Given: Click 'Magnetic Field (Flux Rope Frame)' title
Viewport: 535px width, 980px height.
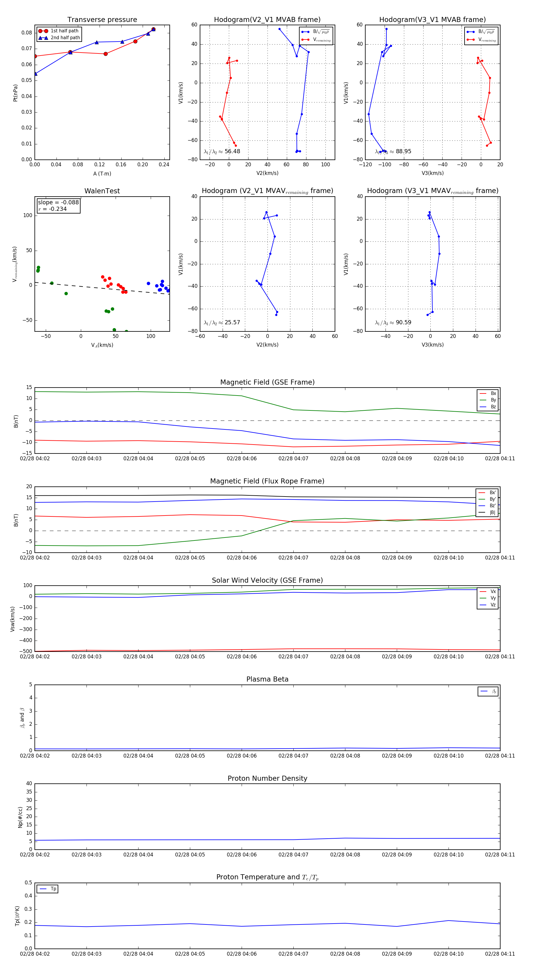Looking at the screenshot, I should 267,481.
